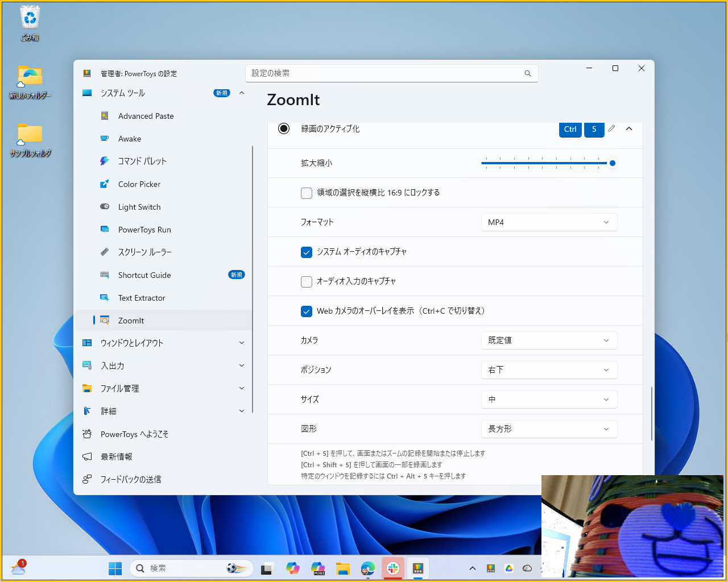Image resolution: width=728 pixels, height=582 pixels.
Task: Uncheck システム オーディオのキャプチャ
Action: (307, 252)
